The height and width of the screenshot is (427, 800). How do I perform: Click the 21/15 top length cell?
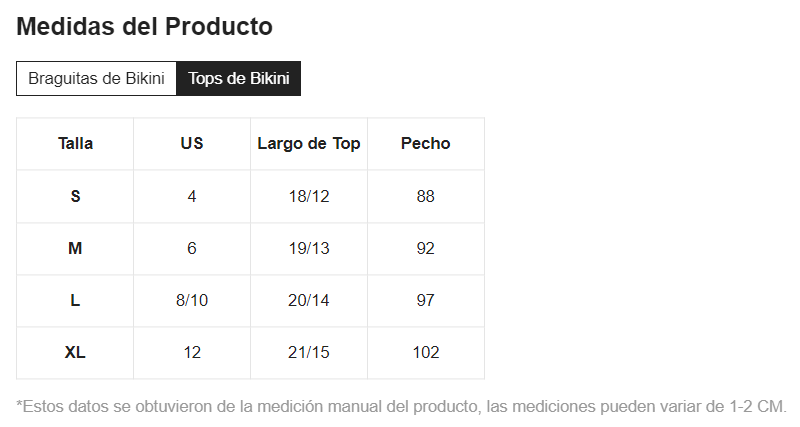click(x=309, y=352)
